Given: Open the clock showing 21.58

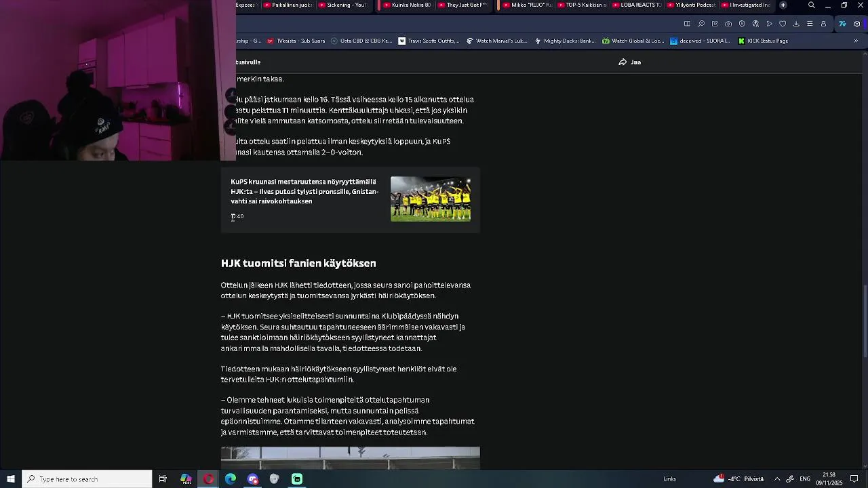Looking at the screenshot, I should (x=829, y=479).
